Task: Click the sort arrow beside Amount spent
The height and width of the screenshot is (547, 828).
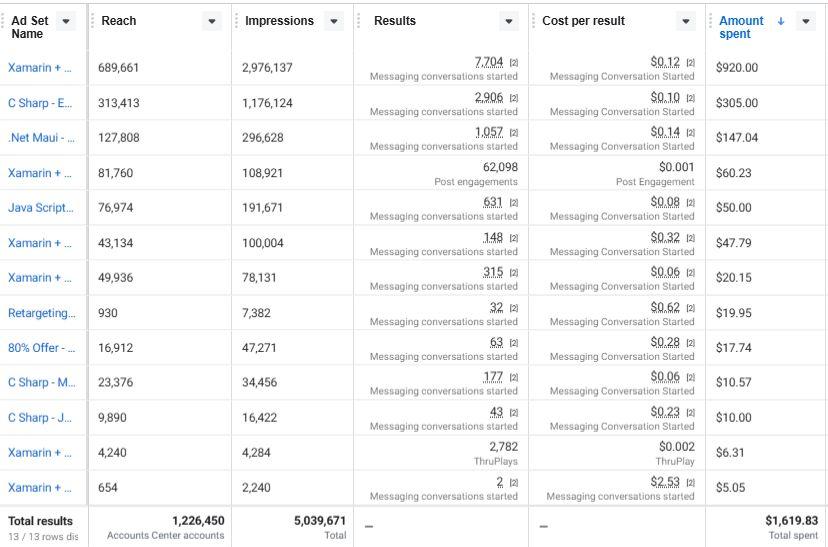Action: coord(781,21)
